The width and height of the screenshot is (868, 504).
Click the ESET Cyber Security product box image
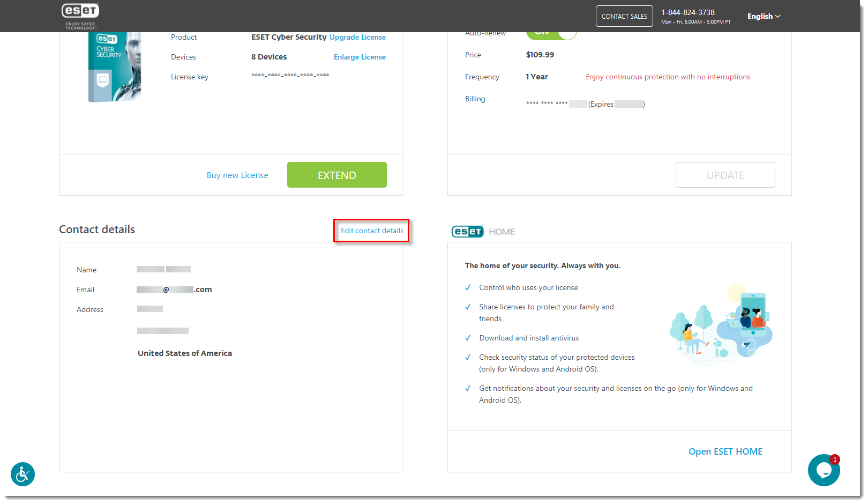pos(115,67)
